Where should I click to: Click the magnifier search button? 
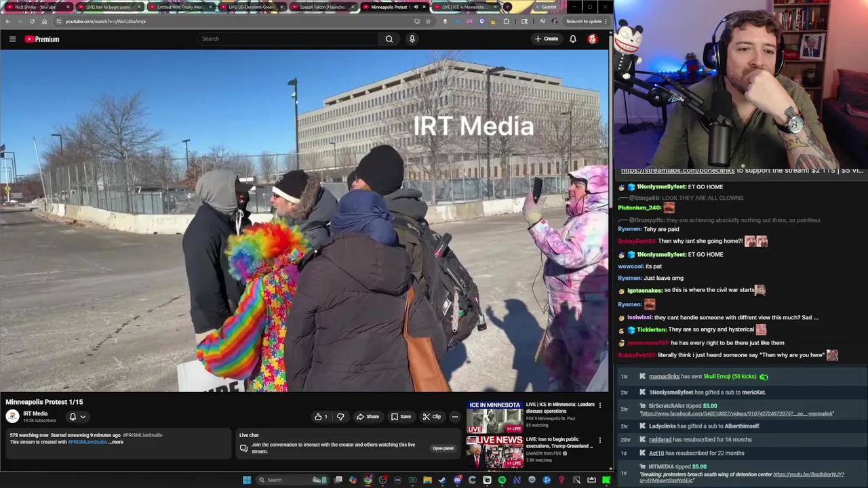(x=389, y=39)
